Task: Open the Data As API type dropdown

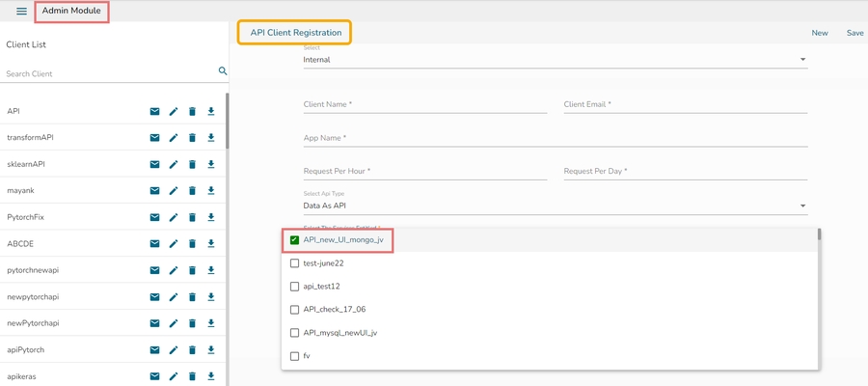Action: 555,206
